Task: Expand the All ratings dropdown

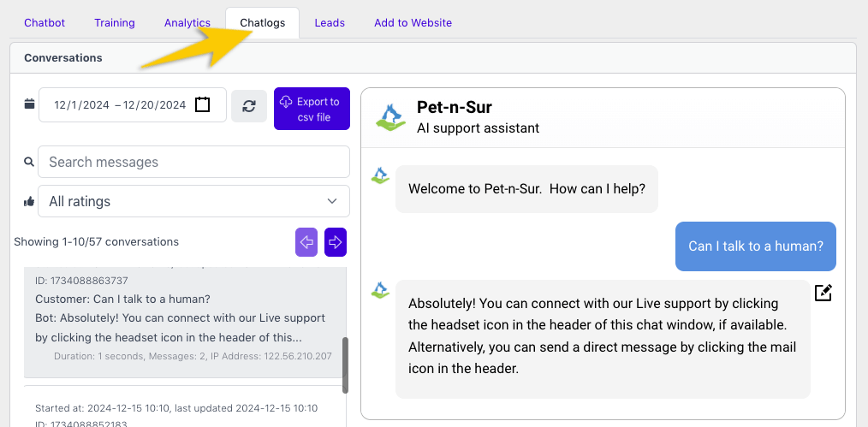Action: (193, 202)
